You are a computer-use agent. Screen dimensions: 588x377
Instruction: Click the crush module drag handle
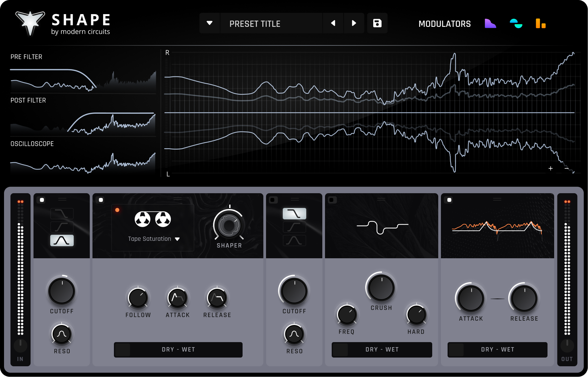(x=381, y=199)
